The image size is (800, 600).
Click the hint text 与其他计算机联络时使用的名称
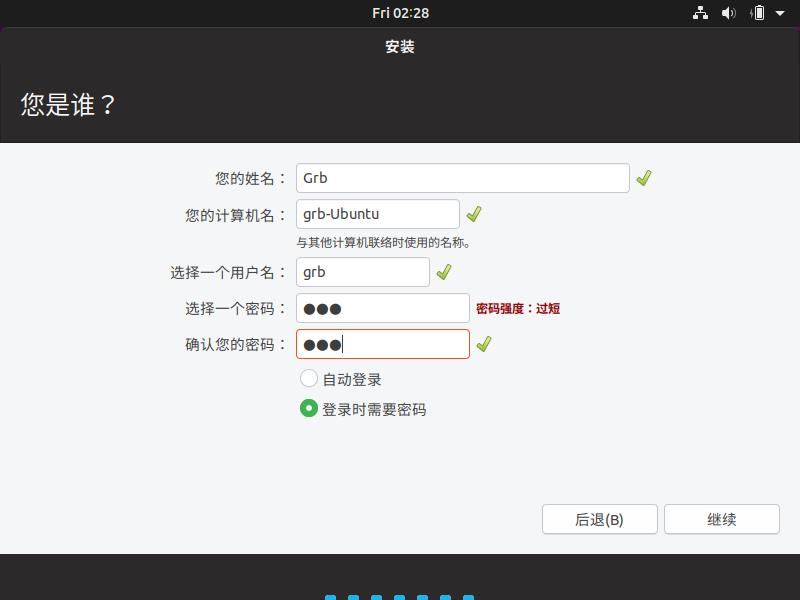click(383, 242)
